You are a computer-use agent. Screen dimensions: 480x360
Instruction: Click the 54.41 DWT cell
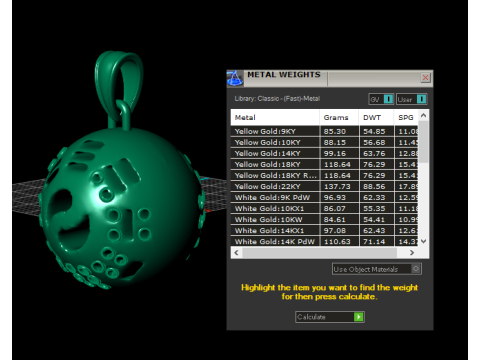click(x=377, y=219)
